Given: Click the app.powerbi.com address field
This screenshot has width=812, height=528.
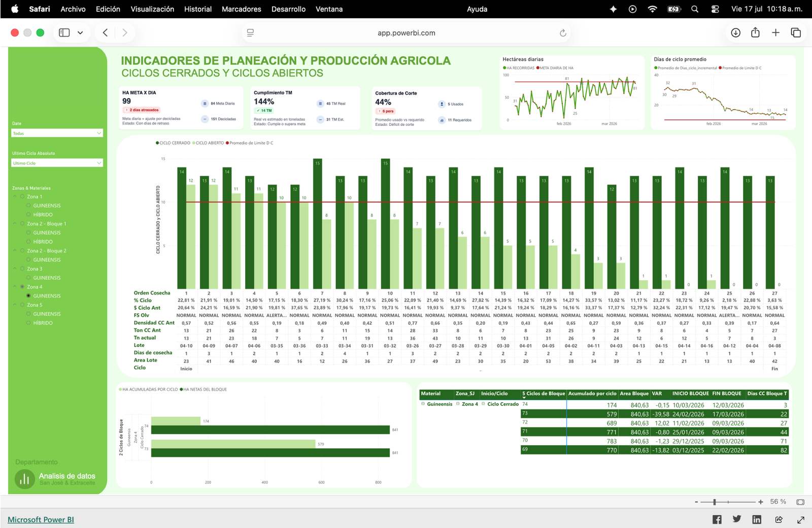Looking at the screenshot, I should pos(406,33).
